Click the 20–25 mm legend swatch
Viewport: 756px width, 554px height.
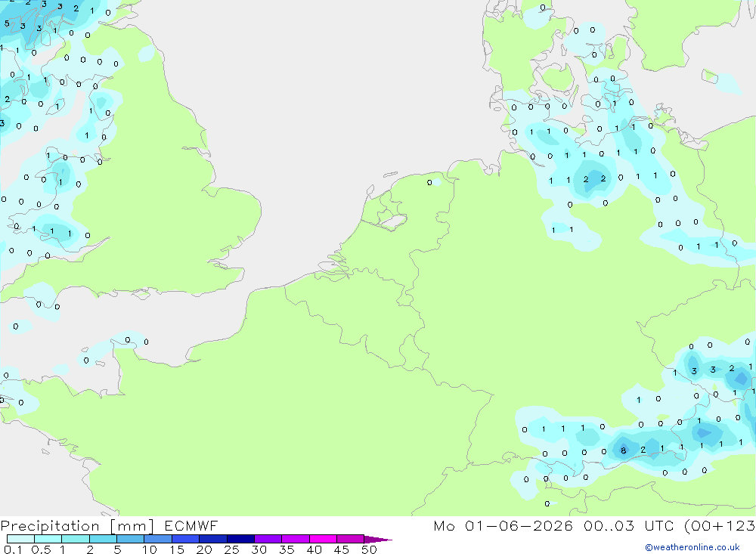(212, 539)
